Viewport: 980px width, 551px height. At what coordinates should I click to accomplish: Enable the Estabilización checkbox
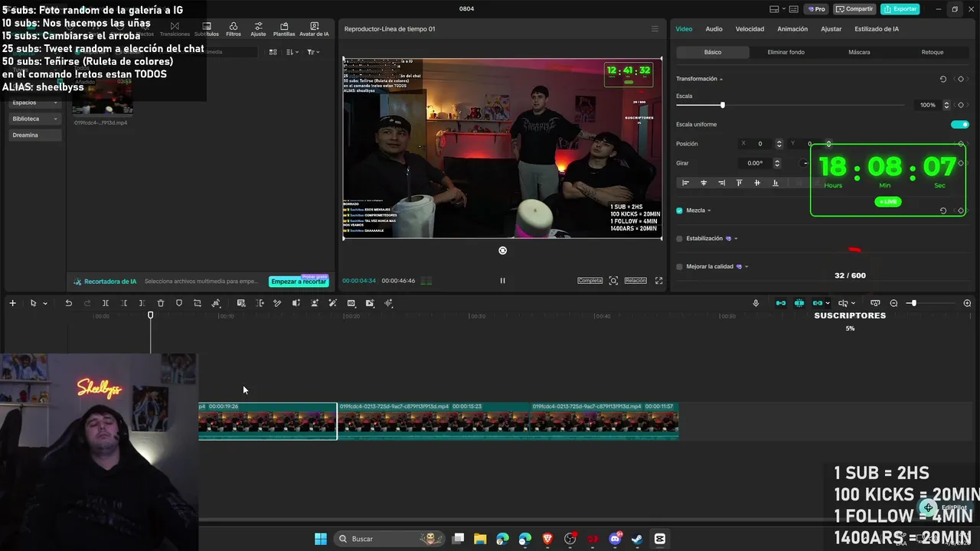pos(679,239)
